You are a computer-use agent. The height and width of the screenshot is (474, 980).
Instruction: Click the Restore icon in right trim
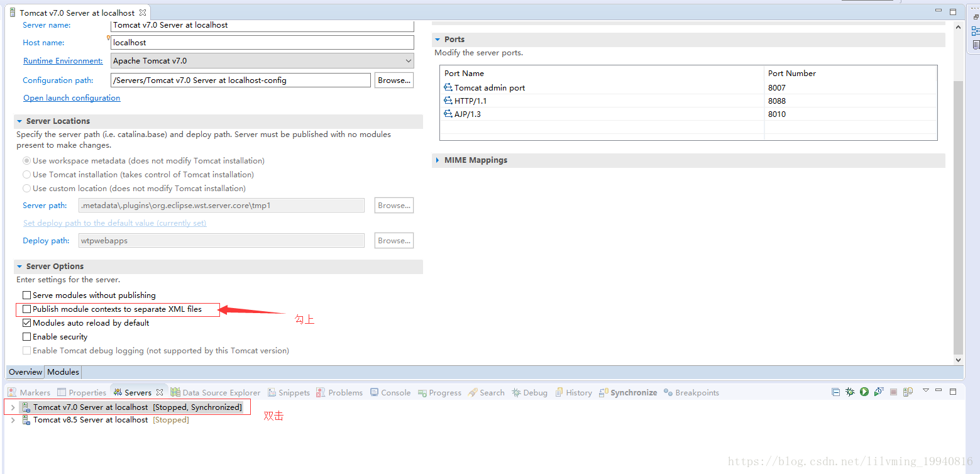(x=976, y=18)
